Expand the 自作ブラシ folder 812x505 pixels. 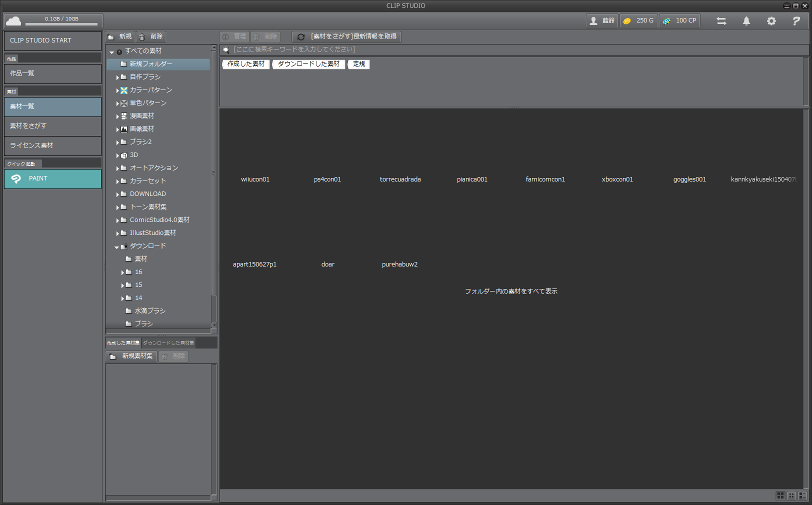click(118, 77)
